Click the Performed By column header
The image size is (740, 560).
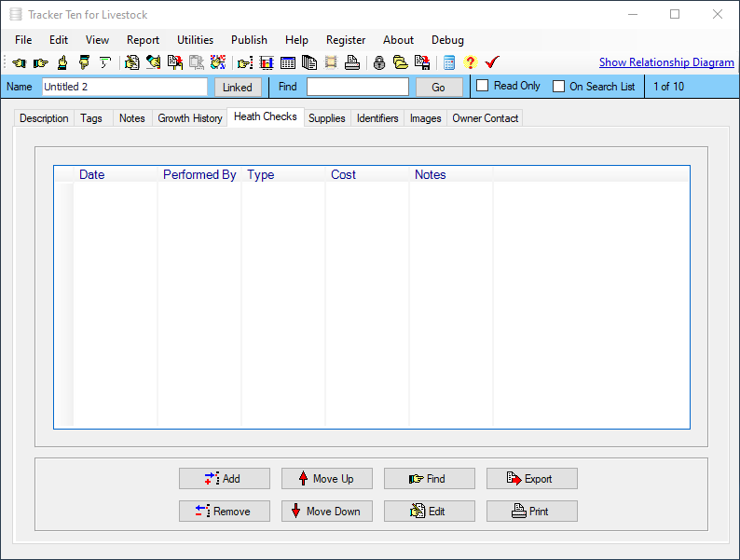[x=199, y=174]
